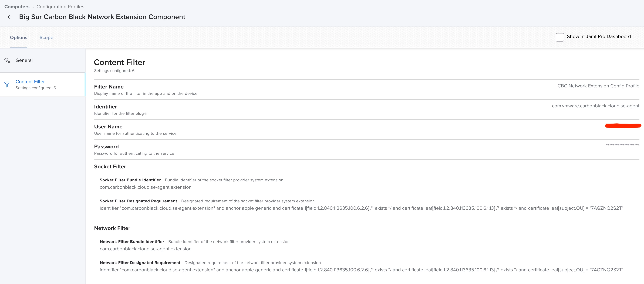Open the Computers breadcrumb link
Image resolution: width=644 pixels, height=284 pixels.
pos(17,7)
